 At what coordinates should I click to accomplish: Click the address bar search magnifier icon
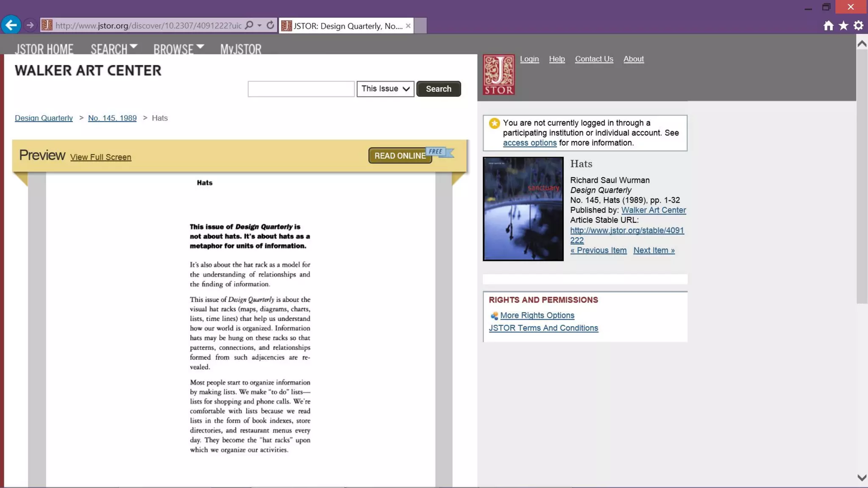pos(249,25)
